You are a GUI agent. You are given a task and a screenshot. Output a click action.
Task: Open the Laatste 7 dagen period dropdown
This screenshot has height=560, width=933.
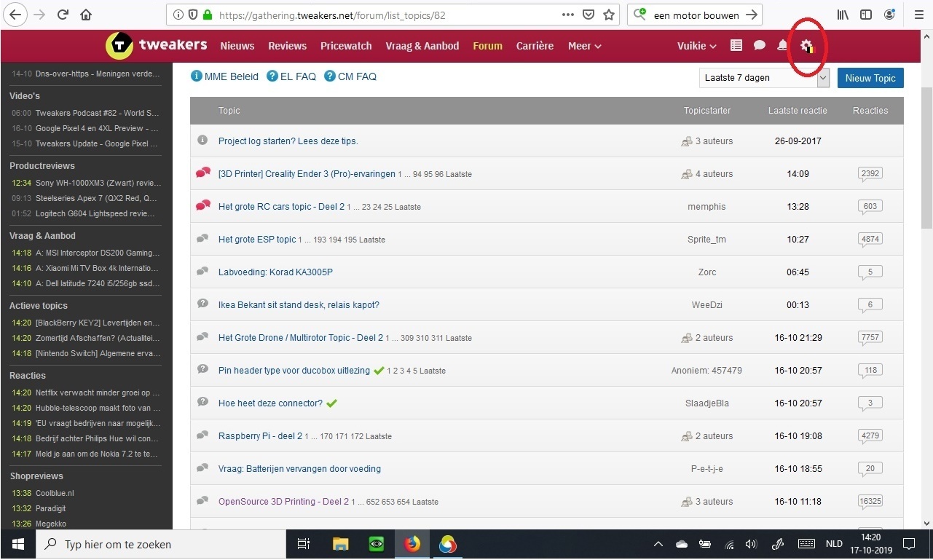pyautogui.click(x=764, y=78)
